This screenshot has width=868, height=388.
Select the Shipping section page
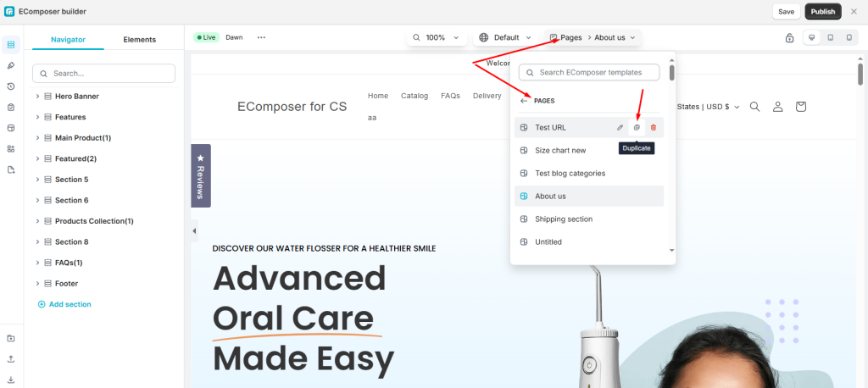[x=589, y=219]
